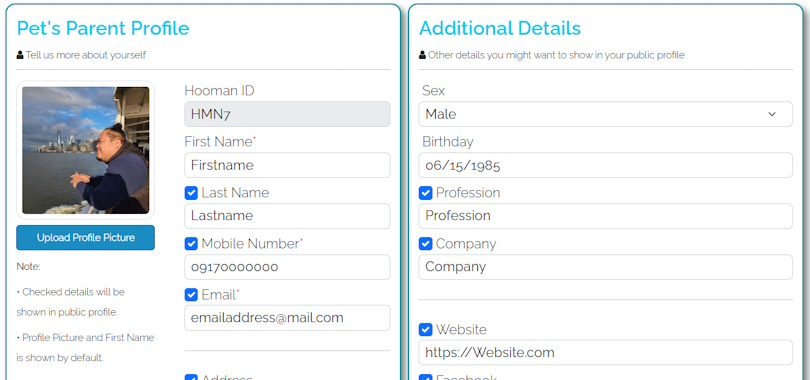Toggle the Website checkbox
This screenshot has width=810, height=380.
[x=425, y=329]
